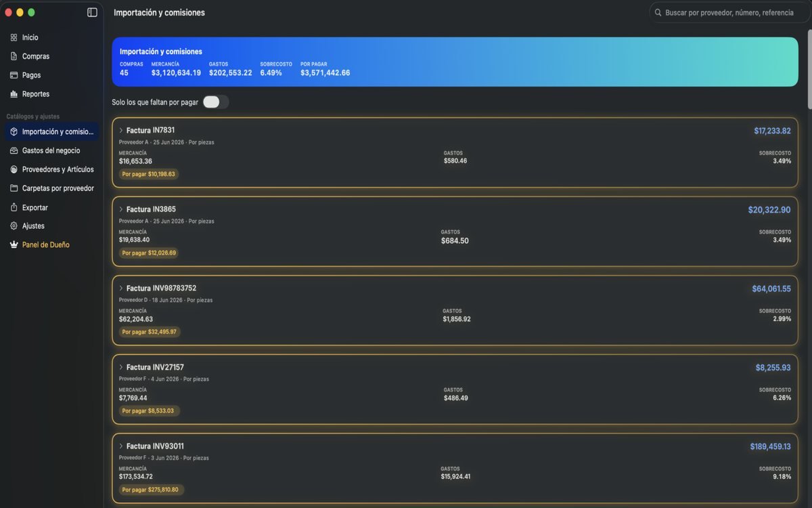Click the Compras document icon
The height and width of the screenshot is (508, 812).
(x=14, y=56)
